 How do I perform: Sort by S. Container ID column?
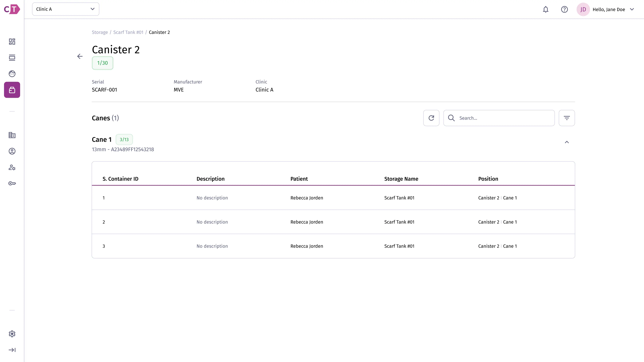[120, 179]
